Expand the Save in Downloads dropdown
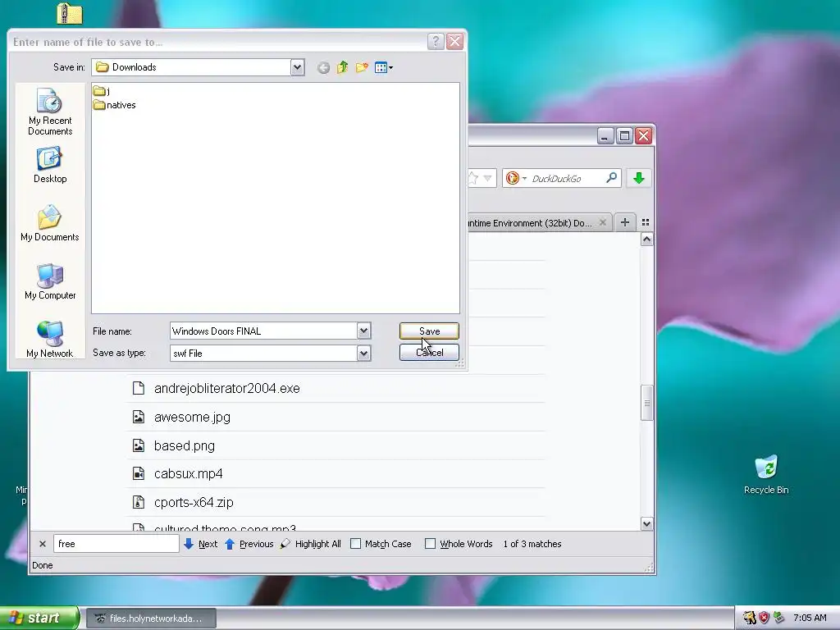The image size is (840, 630). (x=297, y=67)
